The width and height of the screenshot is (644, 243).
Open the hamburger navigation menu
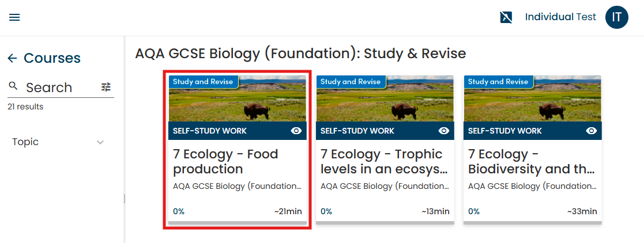pos(14,17)
